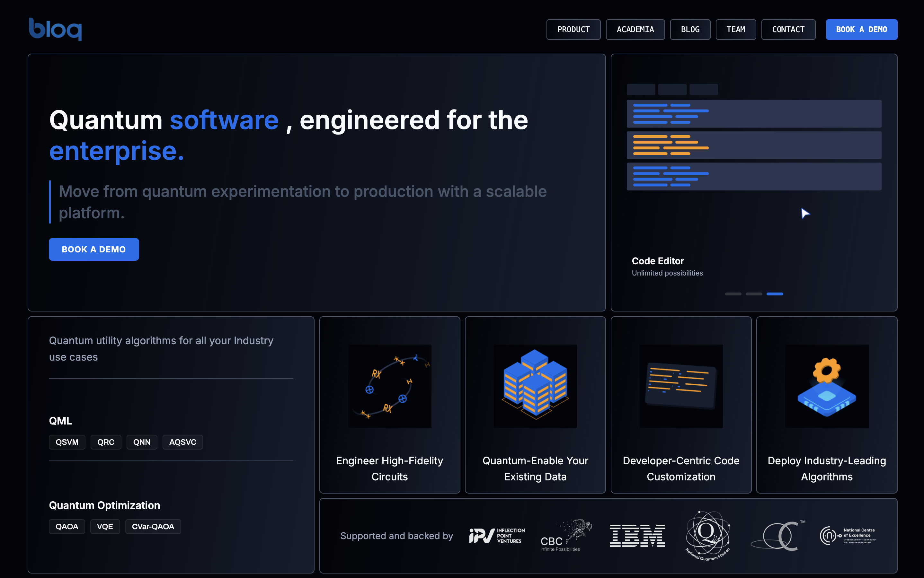Open the TEAM navigation item
The width and height of the screenshot is (924, 578).
[735, 30]
